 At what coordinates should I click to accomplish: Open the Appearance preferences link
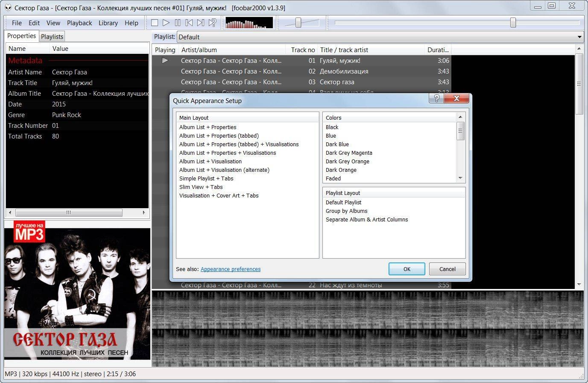231,269
